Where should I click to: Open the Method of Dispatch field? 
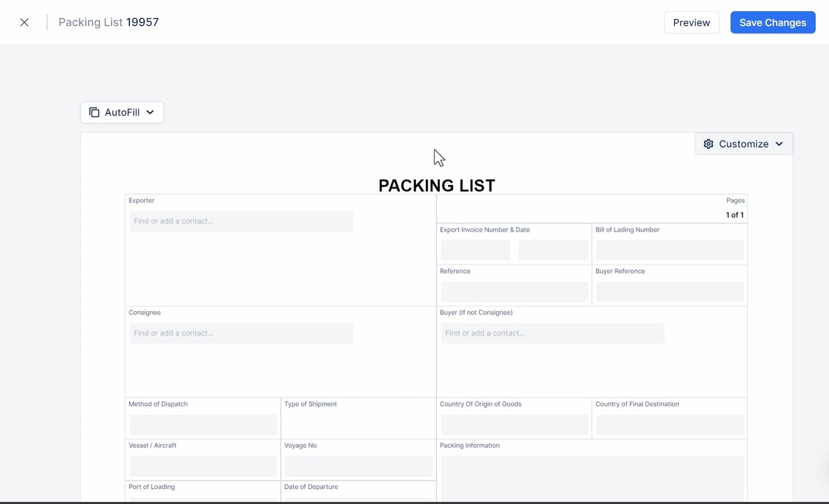pos(203,425)
